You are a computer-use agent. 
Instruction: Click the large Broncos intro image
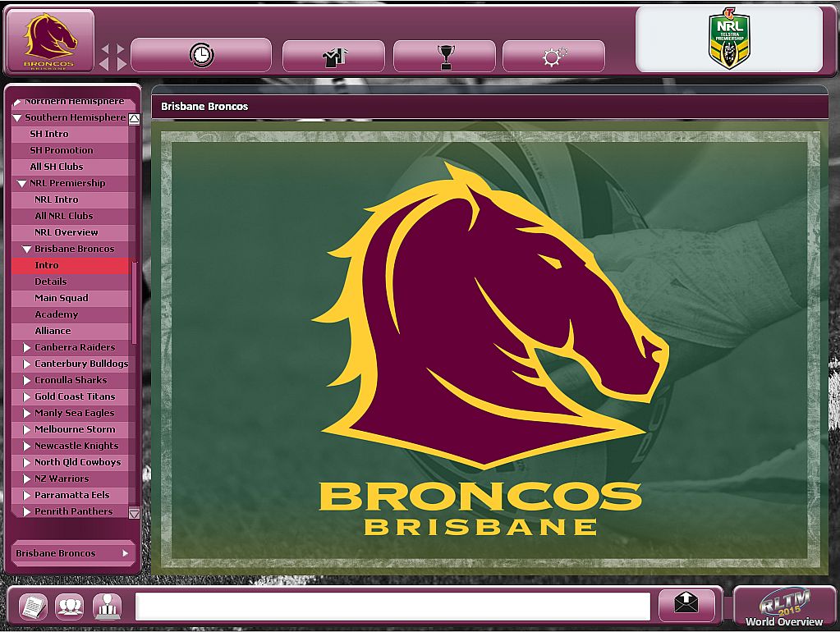pyautogui.click(x=489, y=349)
